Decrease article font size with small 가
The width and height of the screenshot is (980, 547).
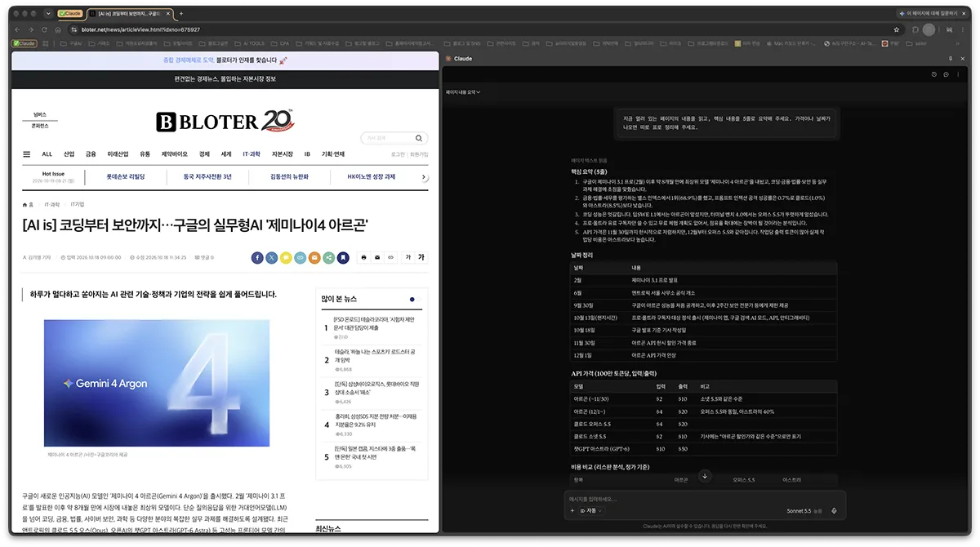point(408,257)
